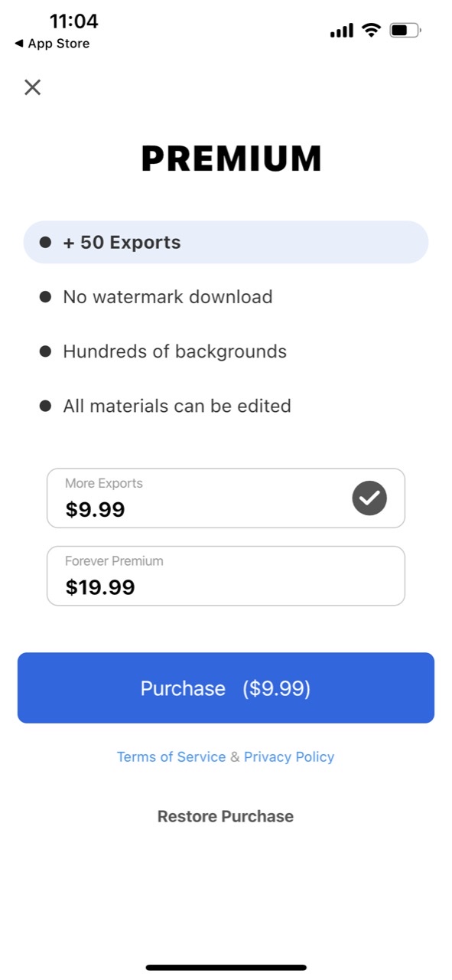
Task: Close the Premium paywall screen
Action: click(32, 87)
